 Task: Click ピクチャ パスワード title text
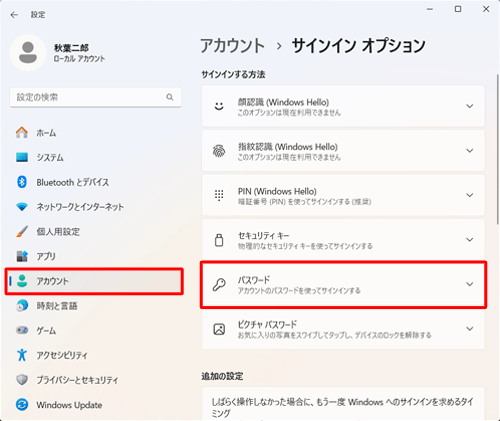267,324
